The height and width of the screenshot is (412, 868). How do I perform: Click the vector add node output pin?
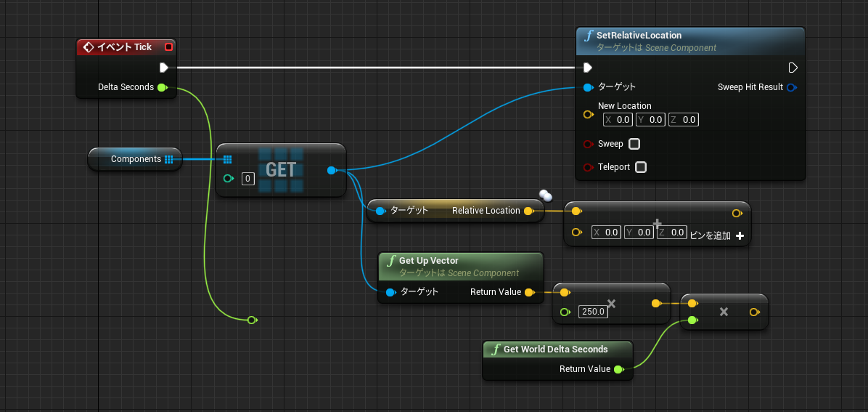[x=737, y=213]
